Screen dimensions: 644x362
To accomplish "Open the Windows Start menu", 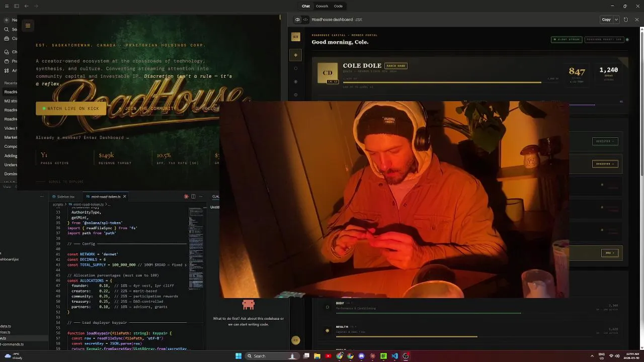I will 238,356.
